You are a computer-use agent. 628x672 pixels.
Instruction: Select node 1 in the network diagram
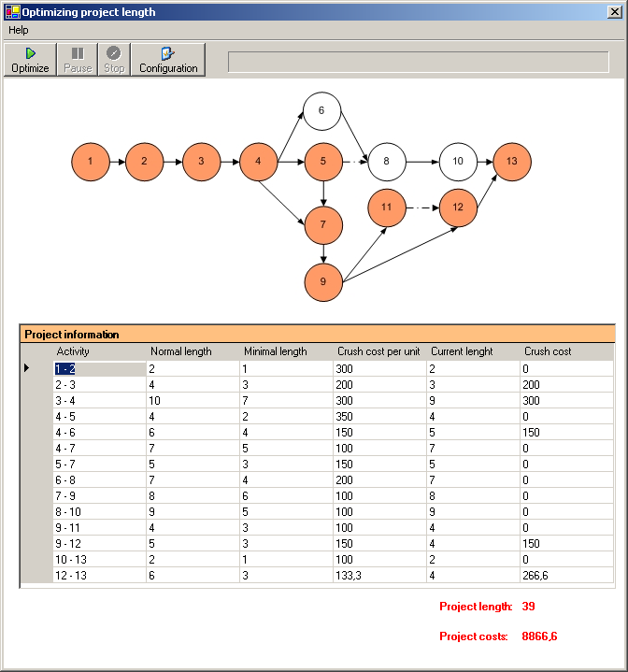(91, 162)
